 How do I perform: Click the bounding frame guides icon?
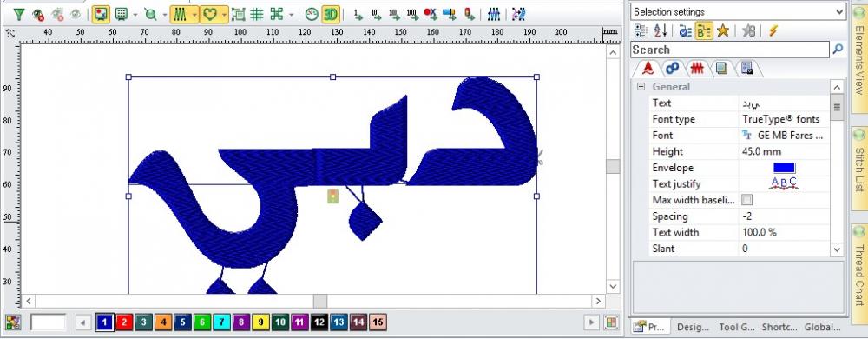[238, 15]
